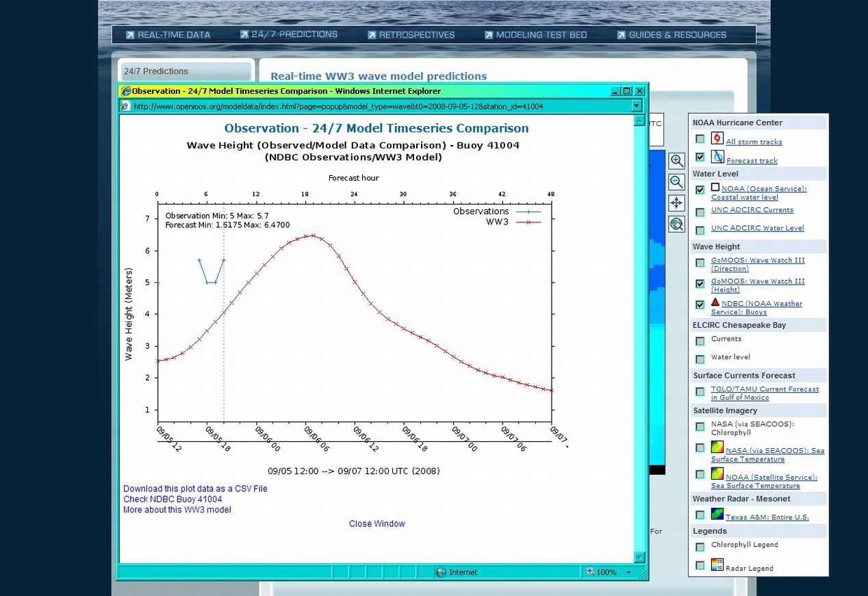Click popup scrollbar up arrow

point(640,120)
